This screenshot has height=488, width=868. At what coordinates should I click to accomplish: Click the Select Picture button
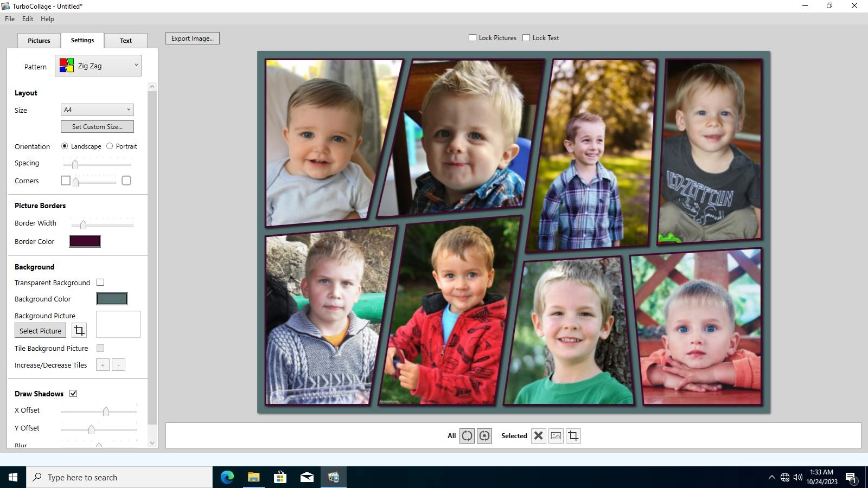[41, 330]
